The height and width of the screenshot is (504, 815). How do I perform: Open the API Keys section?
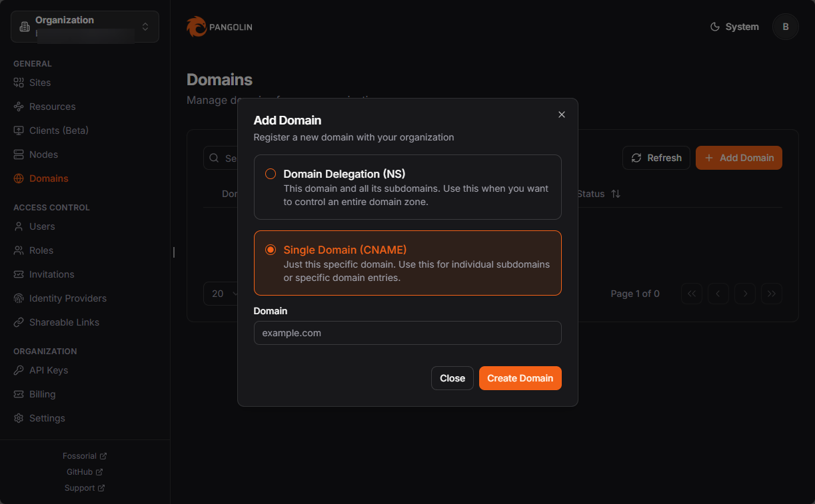(48, 370)
